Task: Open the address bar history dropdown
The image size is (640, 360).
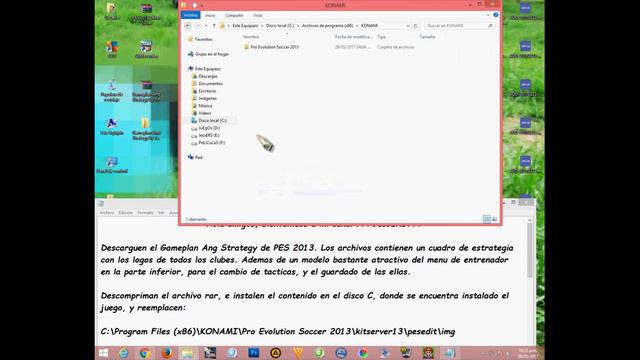Action: [x=408, y=26]
